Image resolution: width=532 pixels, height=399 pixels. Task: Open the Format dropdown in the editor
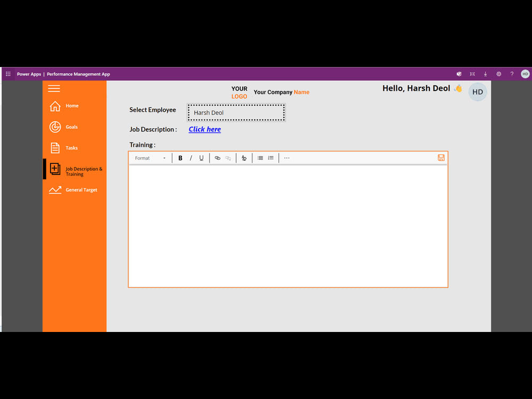149,157
